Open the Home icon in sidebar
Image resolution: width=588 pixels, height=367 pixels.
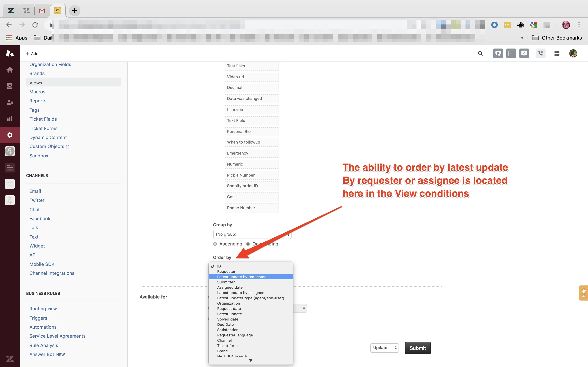(10, 70)
